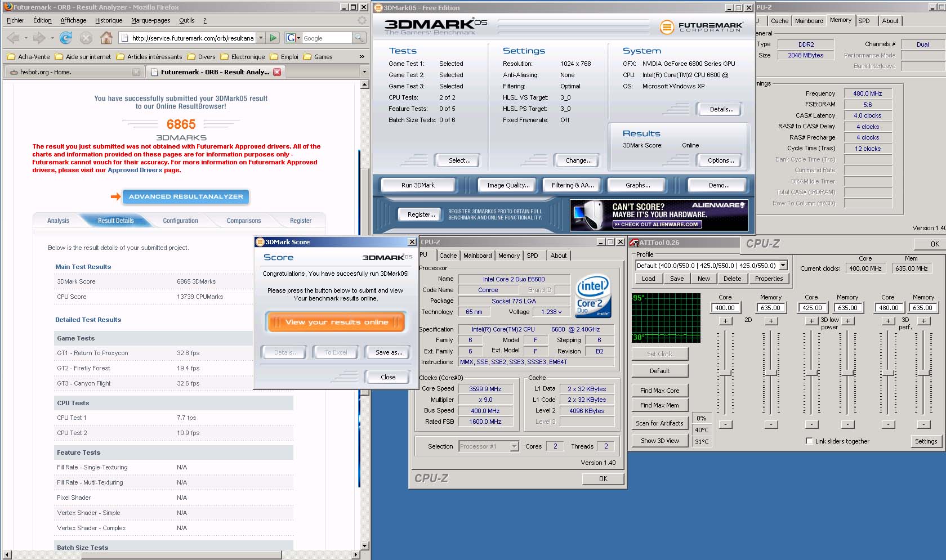Viewport: 946px width, 560px height.
Task: Click the Approved Drivers link
Action: tap(135, 170)
